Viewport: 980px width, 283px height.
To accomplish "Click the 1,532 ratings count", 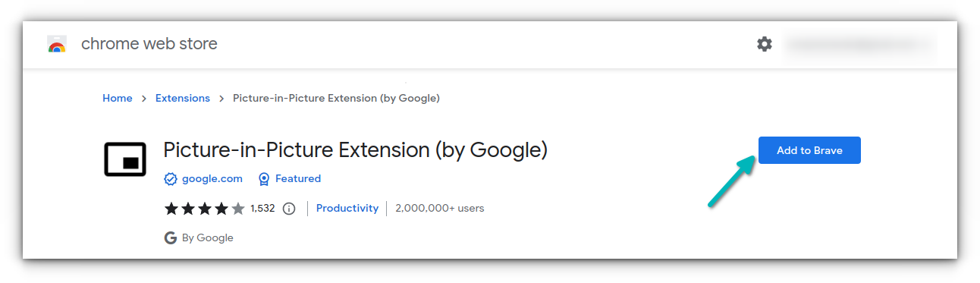I will [x=262, y=208].
